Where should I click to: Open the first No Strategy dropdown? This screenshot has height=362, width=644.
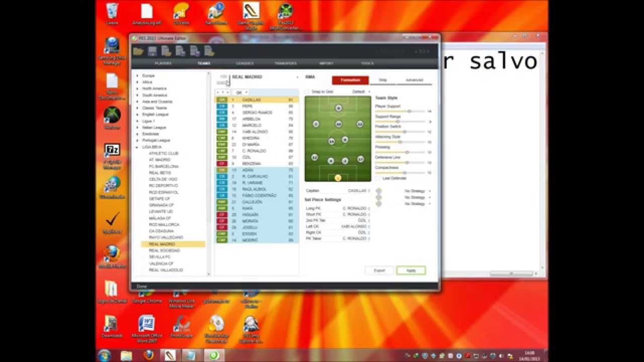(417, 191)
